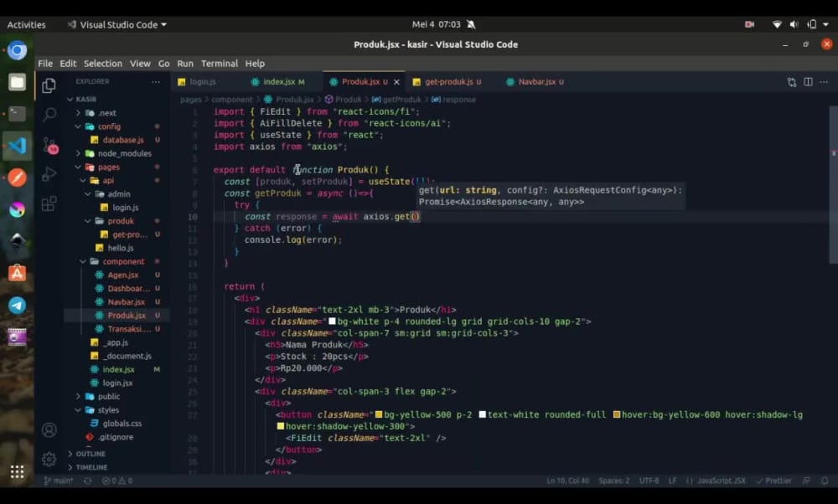Click the Open Changes icon in editor toolbar

click(792, 82)
